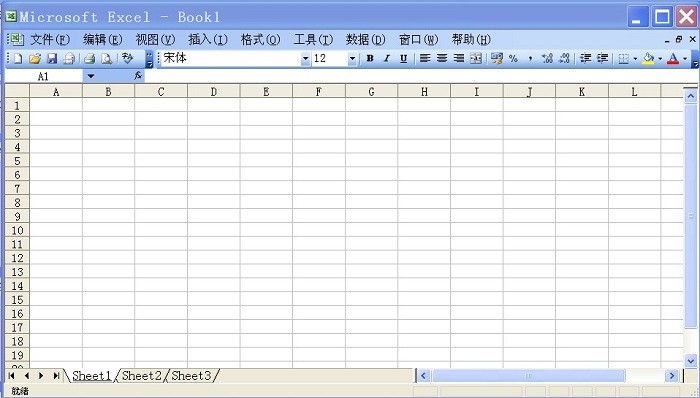Go to the next sheet tab
The height and width of the screenshot is (398, 700).
[x=41, y=376]
